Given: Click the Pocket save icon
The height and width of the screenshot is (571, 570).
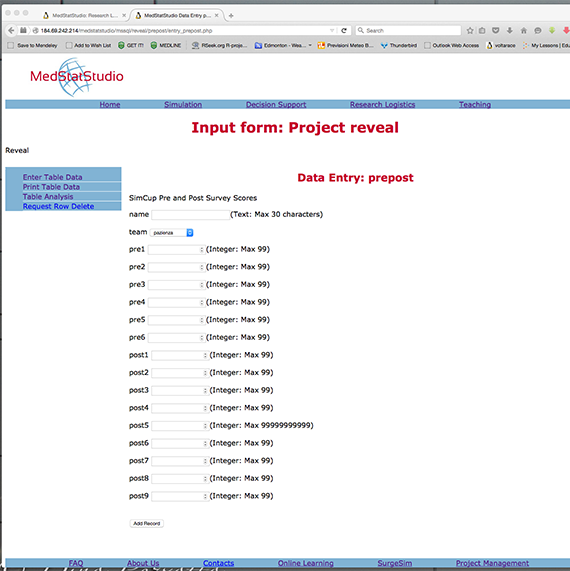Looking at the screenshot, I should click(x=495, y=31).
